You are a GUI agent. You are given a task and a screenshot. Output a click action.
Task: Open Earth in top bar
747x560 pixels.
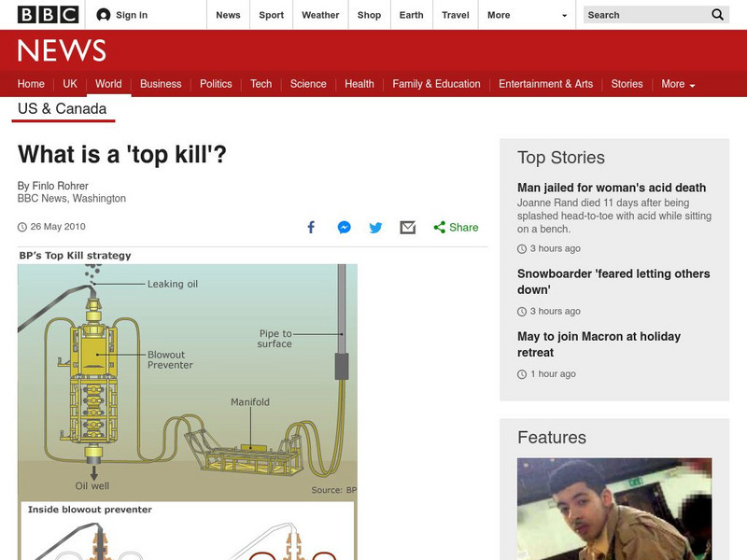tap(411, 15)
